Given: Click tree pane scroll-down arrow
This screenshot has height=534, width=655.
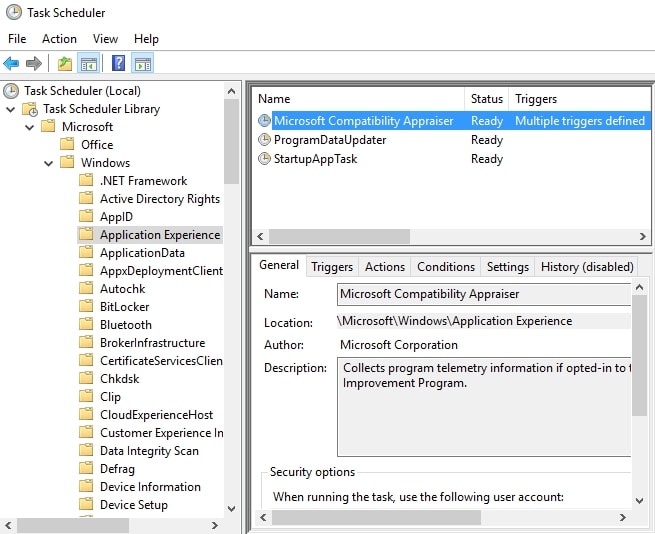Looking at the screenshot, I should (x=231, y=509).
